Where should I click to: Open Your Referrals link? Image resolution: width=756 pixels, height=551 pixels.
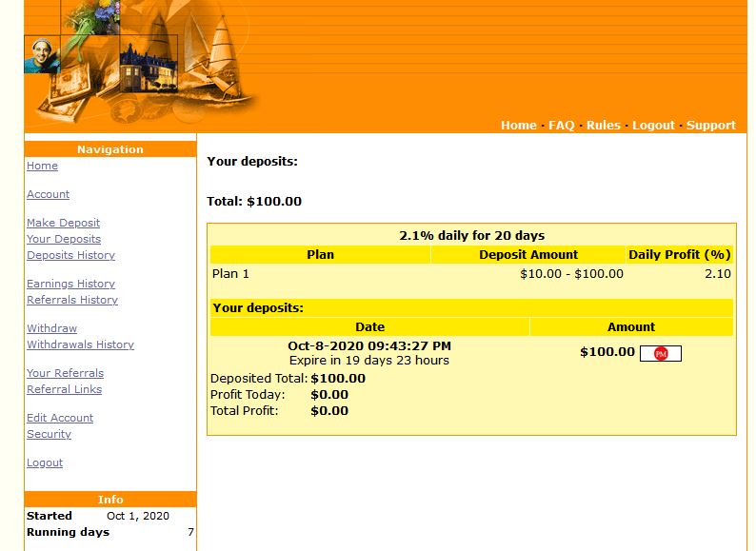click(65, 373)
